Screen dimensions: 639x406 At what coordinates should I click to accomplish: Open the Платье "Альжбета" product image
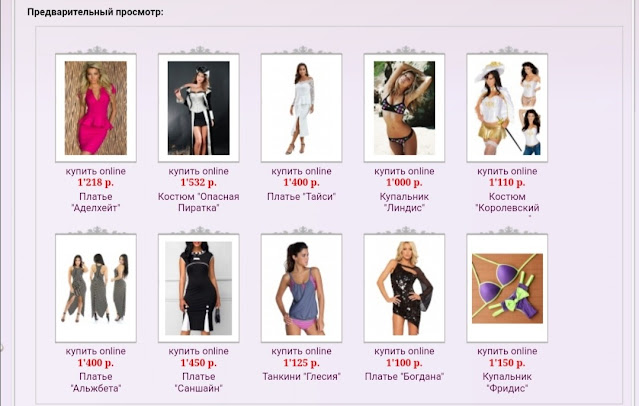point(96,288)
